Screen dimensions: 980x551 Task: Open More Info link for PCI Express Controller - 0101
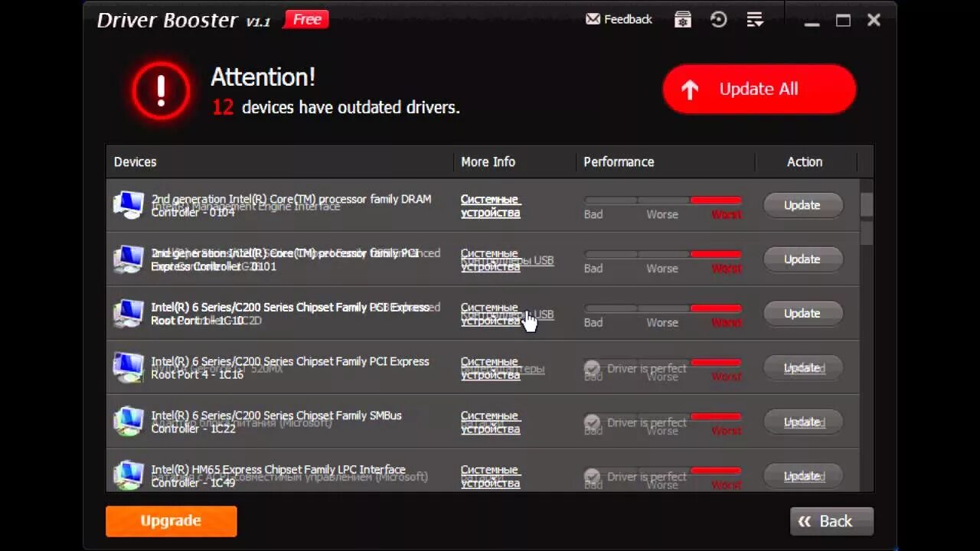(x=490, y=260)
